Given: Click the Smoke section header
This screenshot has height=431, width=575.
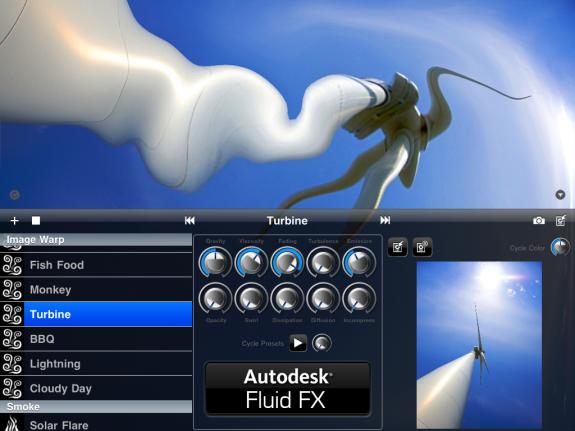Looking at the screenshot, I should 96,406.
